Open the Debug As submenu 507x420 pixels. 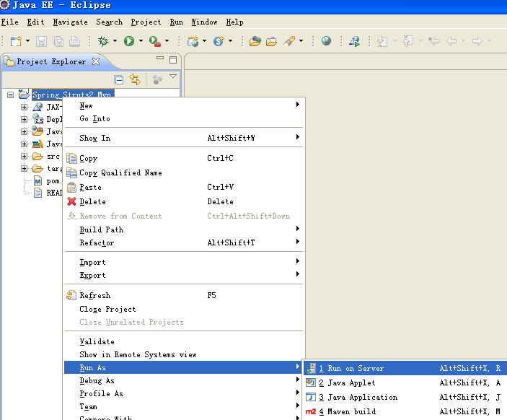tap(184, 380)
